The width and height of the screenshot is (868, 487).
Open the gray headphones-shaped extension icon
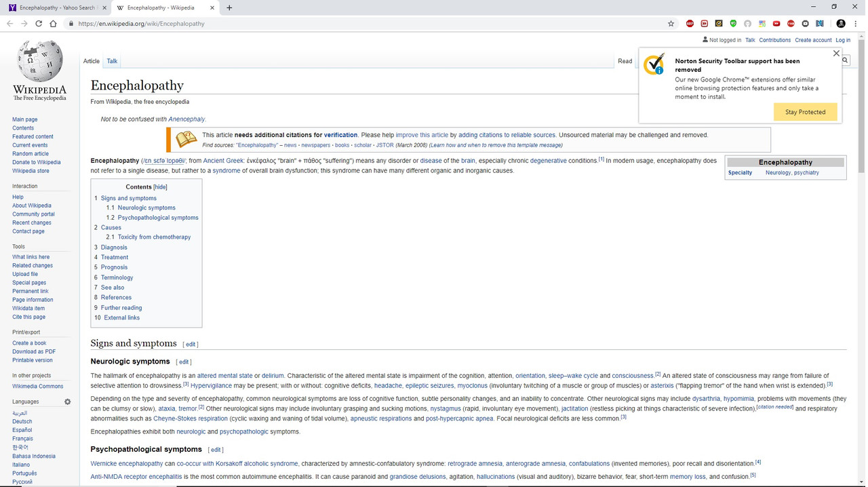pyautogui.click(x=748, y=24)
